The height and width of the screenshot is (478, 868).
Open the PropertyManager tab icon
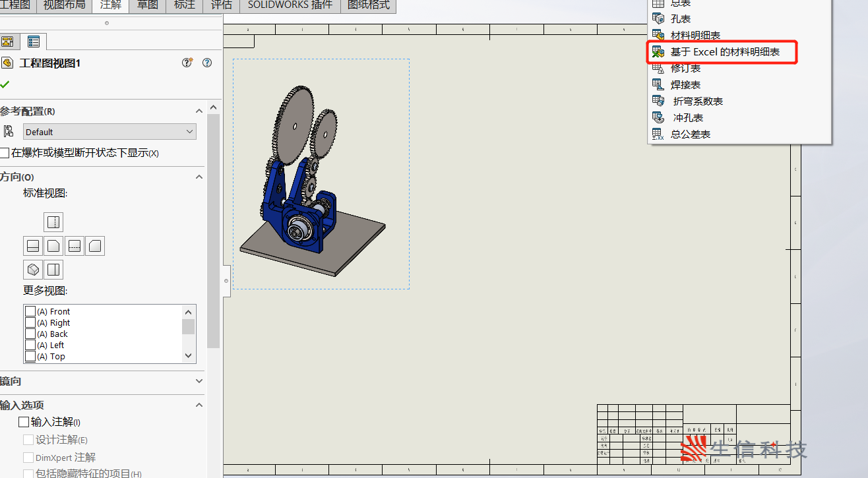click(x=33, y=42)
